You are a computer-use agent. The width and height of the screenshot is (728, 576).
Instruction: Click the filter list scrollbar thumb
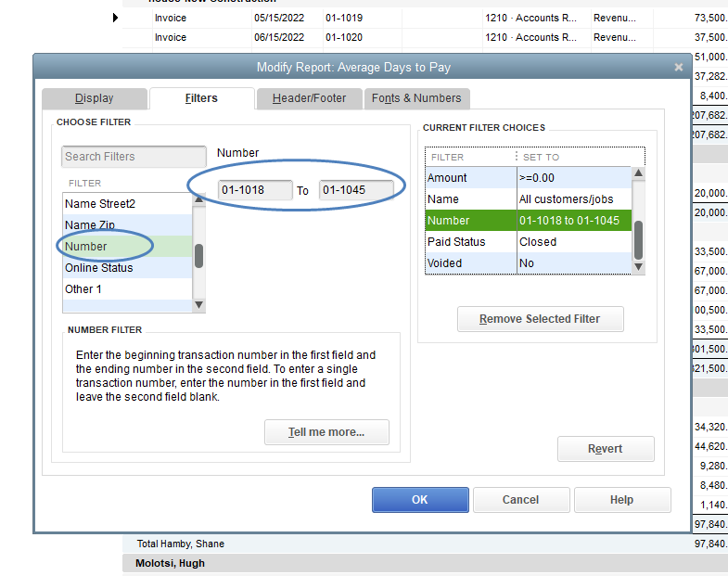pyautogui.click(x=198, y=256)
